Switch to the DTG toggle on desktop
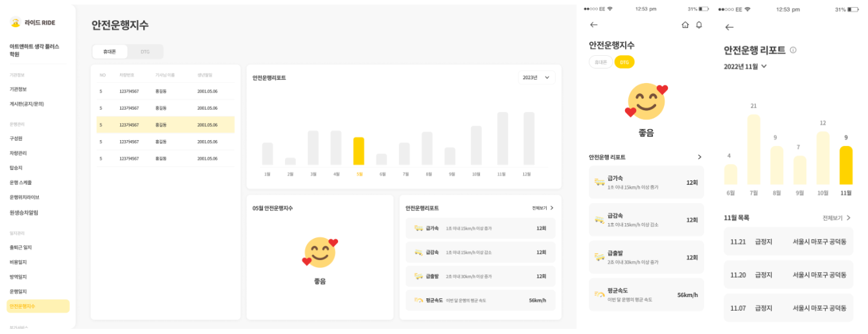The width and height of the screenshot is (868, 334). (x=145, y=51)
